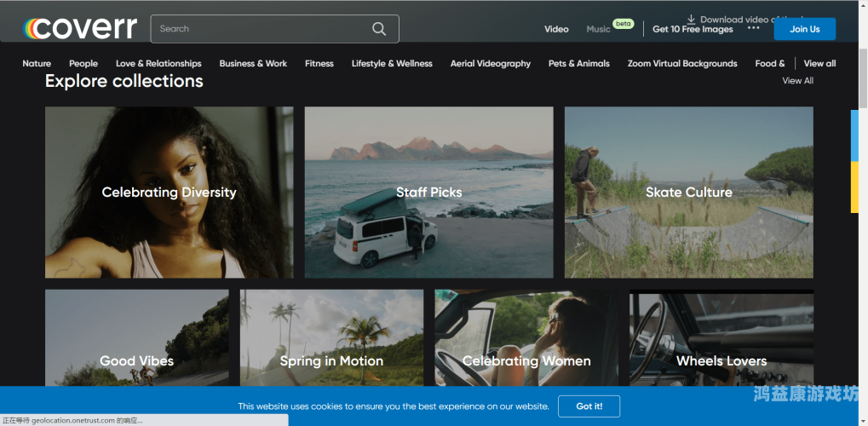Accept cookies with Got it! button
The height and width of the screenshot is (426, 868).
[589, 406]
